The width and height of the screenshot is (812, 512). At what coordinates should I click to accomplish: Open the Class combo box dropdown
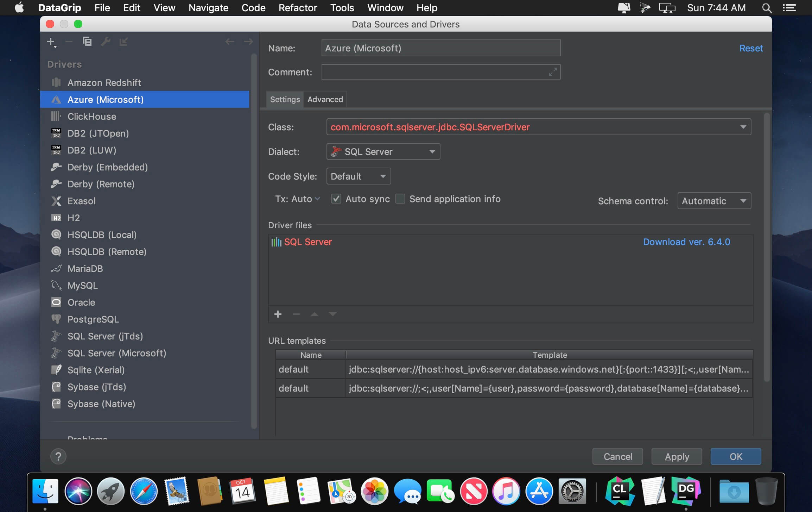click(x=743, y=127)
